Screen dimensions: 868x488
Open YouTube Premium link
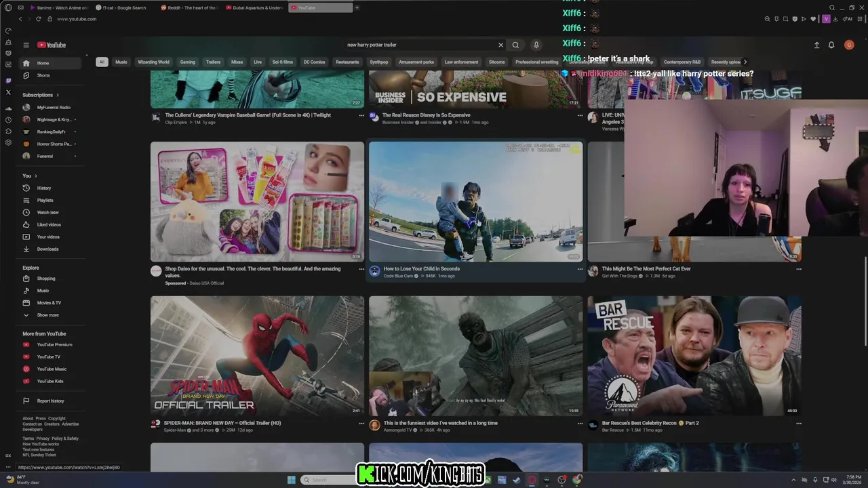point(50,344)
